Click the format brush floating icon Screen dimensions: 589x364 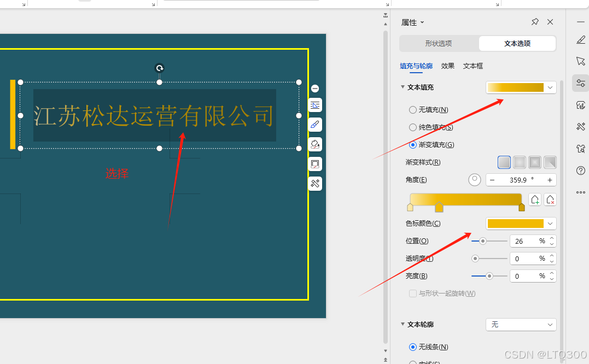point(315,125)
